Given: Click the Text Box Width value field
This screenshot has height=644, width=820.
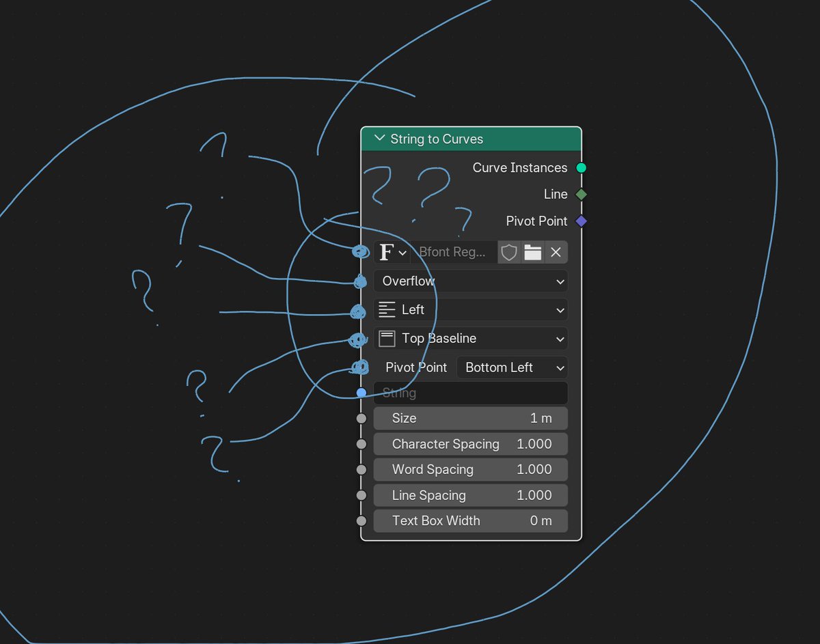Looking at the screenshot, I should (471, 520).
